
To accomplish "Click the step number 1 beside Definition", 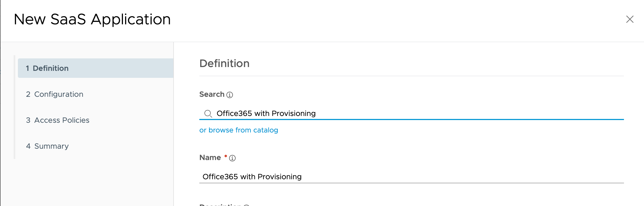I will (27, 68).
